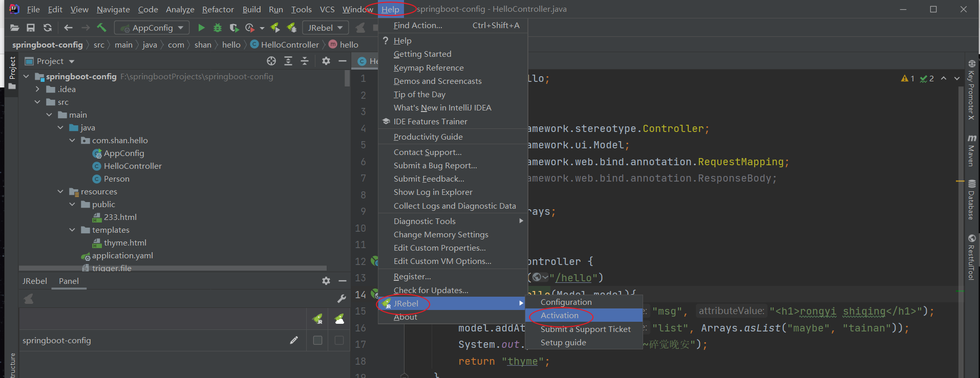Enable JRebel checkbox for springboot-config
This screenshot has height=378, width=980.
click(x=317, y=340)
